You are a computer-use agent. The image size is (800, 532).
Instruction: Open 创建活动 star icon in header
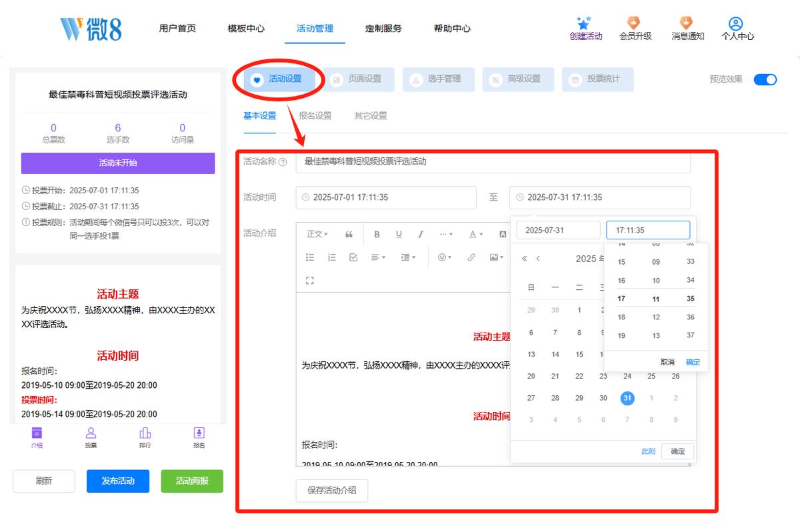click(585, 23)
